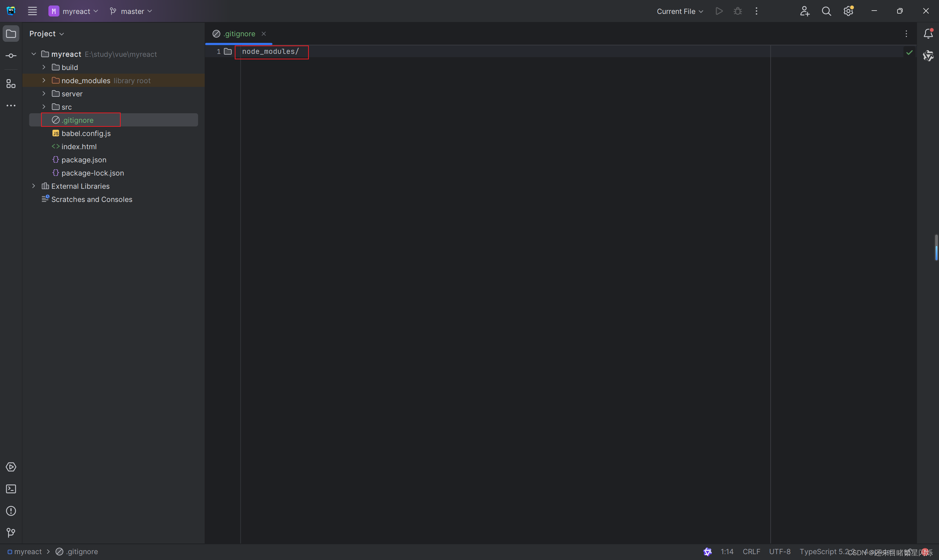Open the Notifications bell panel
This screenshot has height=560, width=939.
(928, 34)
